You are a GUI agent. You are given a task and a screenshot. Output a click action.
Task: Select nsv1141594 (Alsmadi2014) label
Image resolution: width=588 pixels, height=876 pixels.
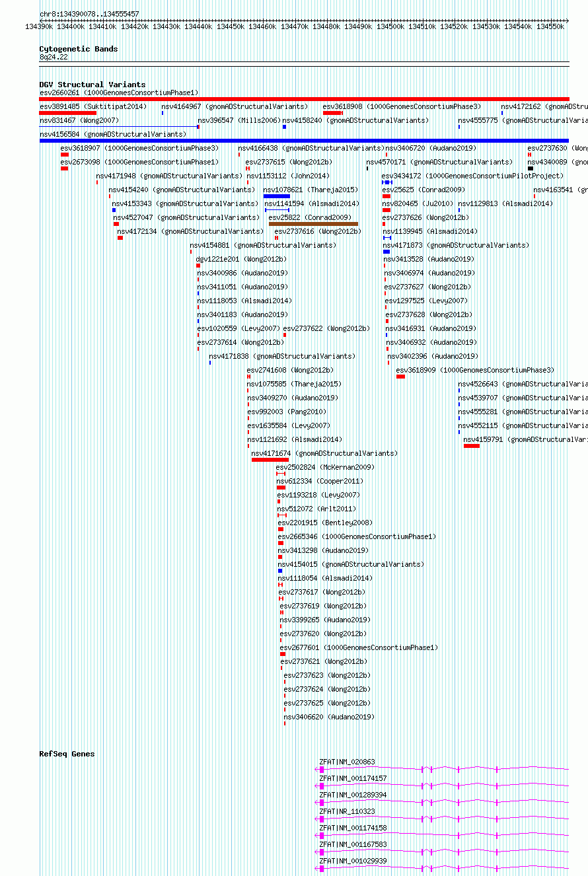pyautogui.click(x=312, y=203)
